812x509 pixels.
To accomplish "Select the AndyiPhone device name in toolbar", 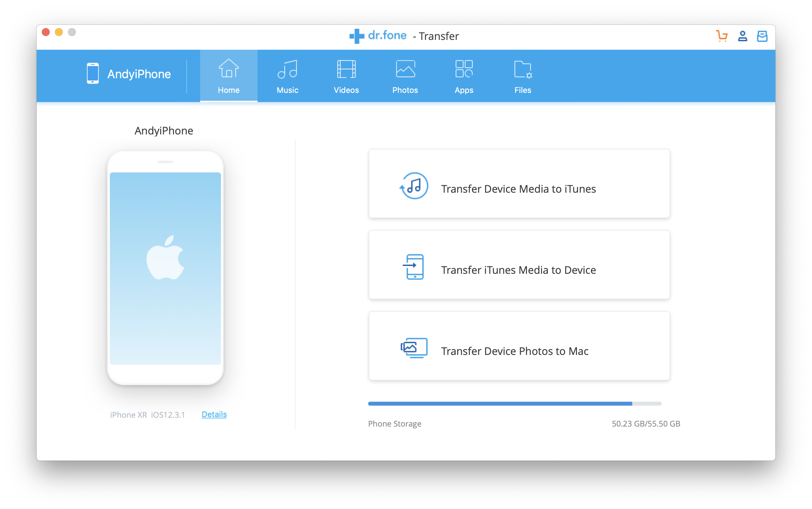I will click(139, 74).
